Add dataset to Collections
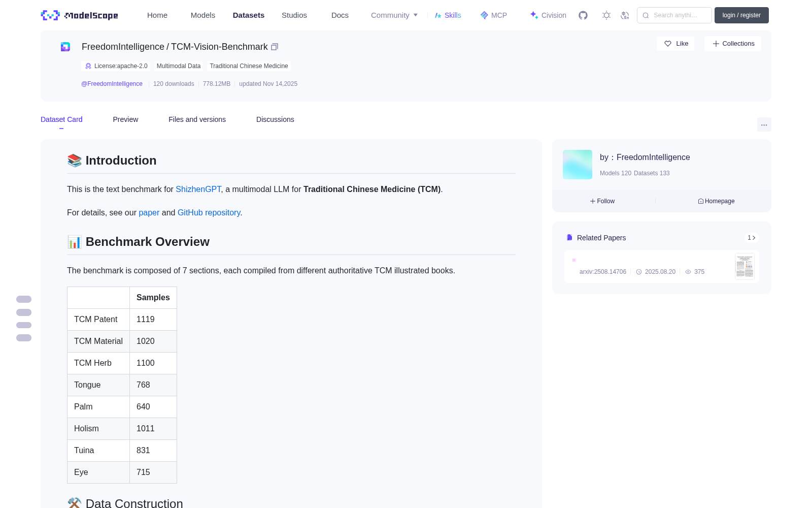This screenshot has height=508, width=812. pyautogui.click(x=733, y=44)
